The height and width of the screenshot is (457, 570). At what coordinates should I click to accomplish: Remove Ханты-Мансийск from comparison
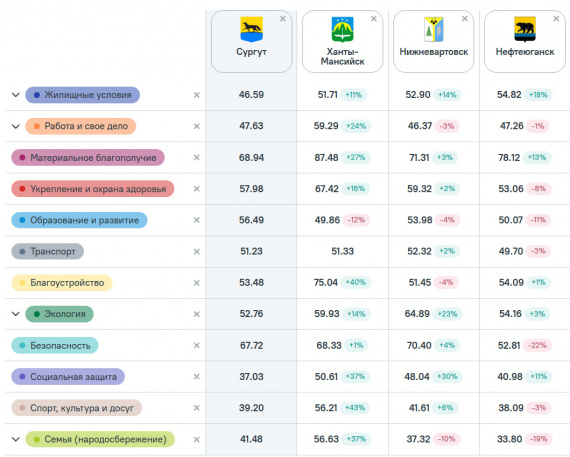tap(373, 19)
